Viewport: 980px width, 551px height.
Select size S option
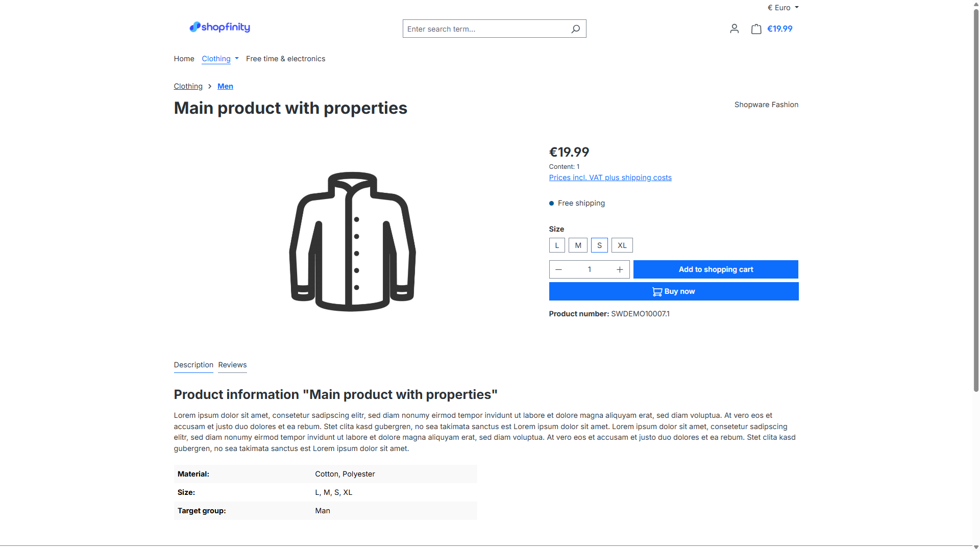(599, 245)
